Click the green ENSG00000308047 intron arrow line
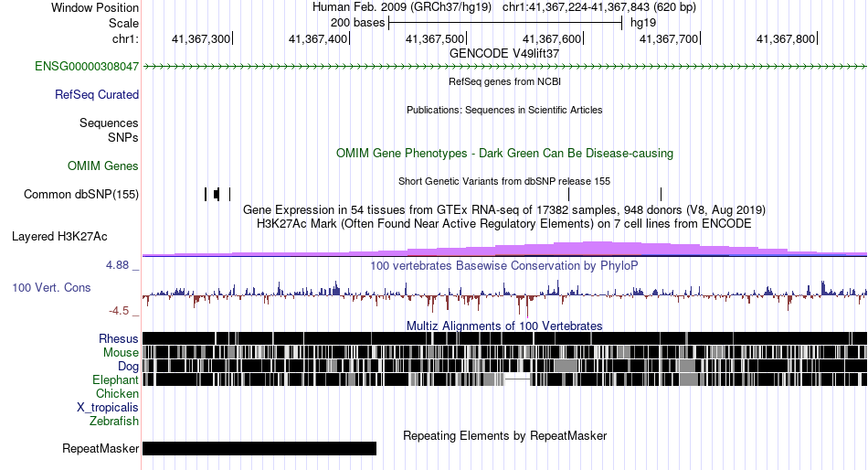This screenshot has width=868, height=470. [504, 67]
